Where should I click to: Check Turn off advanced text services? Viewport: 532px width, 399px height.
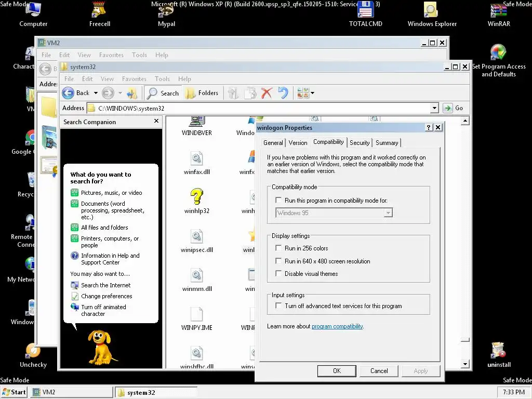[x=278, y=305]
